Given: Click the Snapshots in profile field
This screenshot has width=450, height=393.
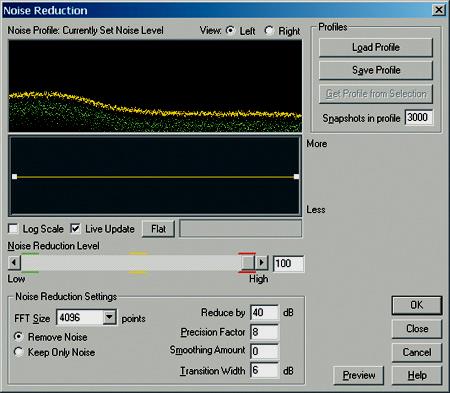Looking at the screenshot, I should (419, 117).
